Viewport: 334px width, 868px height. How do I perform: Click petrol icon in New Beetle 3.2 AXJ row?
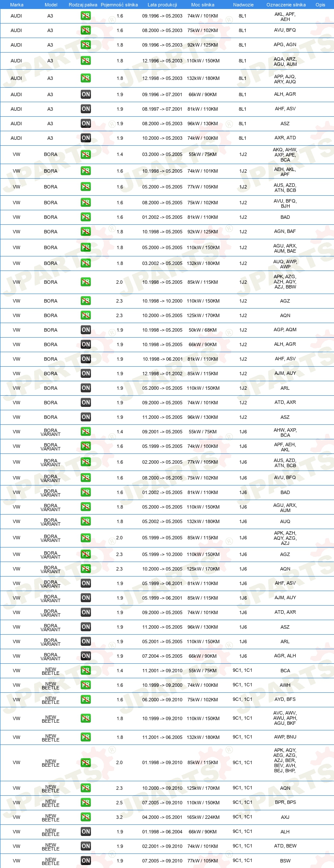pos(85,817)
